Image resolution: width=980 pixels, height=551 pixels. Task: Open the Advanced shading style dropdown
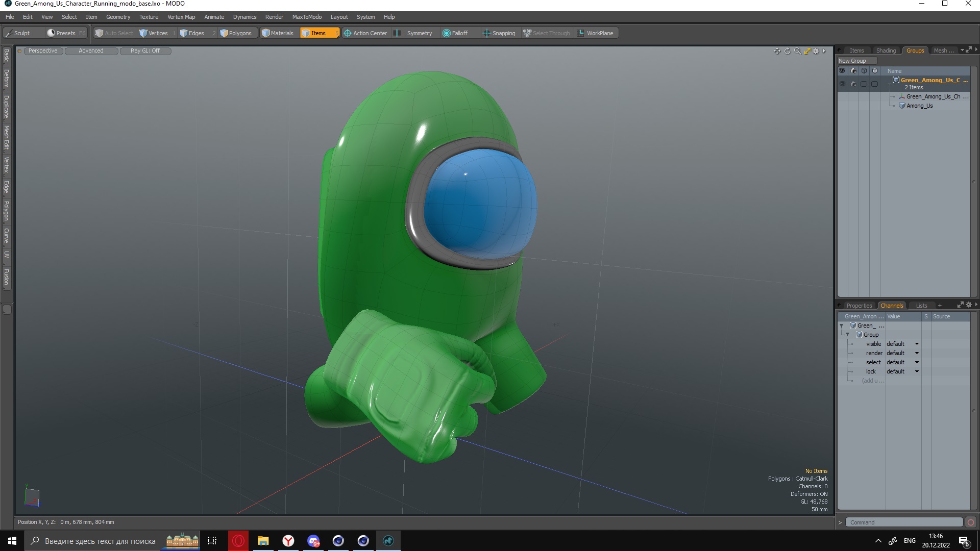click(91, 51)
